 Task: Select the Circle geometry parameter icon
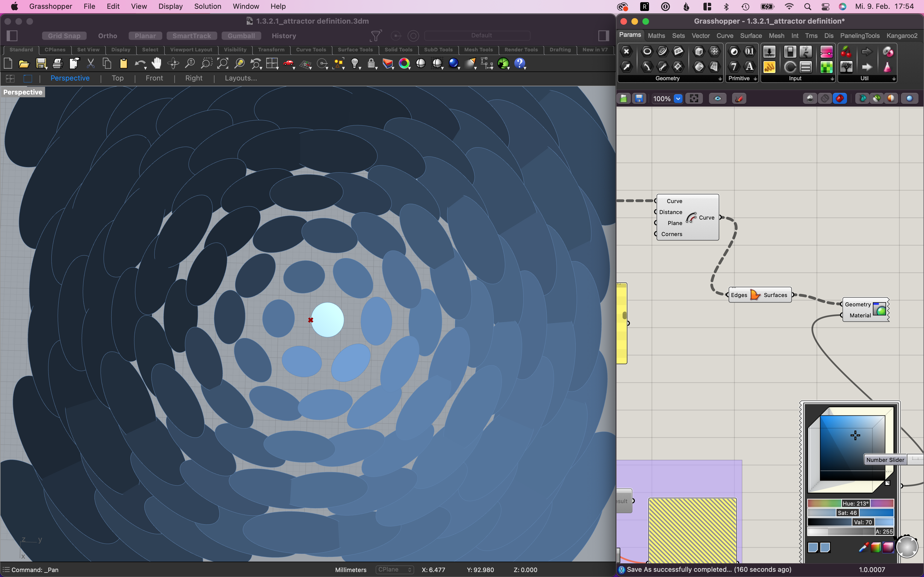[647, 51]
